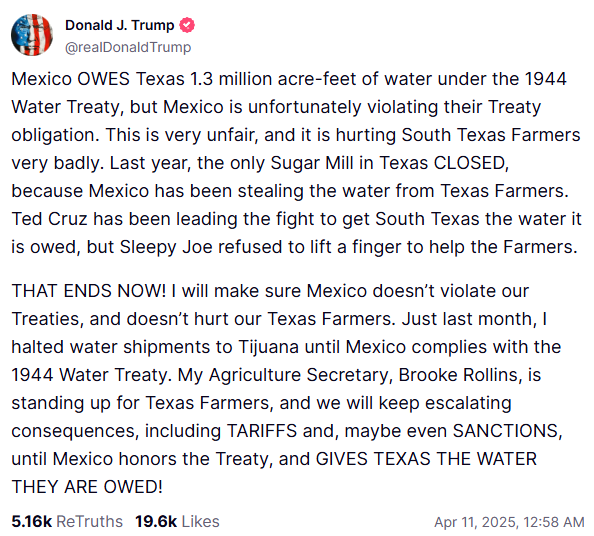Click Ted Cruz name in post
Viewport: 594px width, 536px height.
click(49, 219)
